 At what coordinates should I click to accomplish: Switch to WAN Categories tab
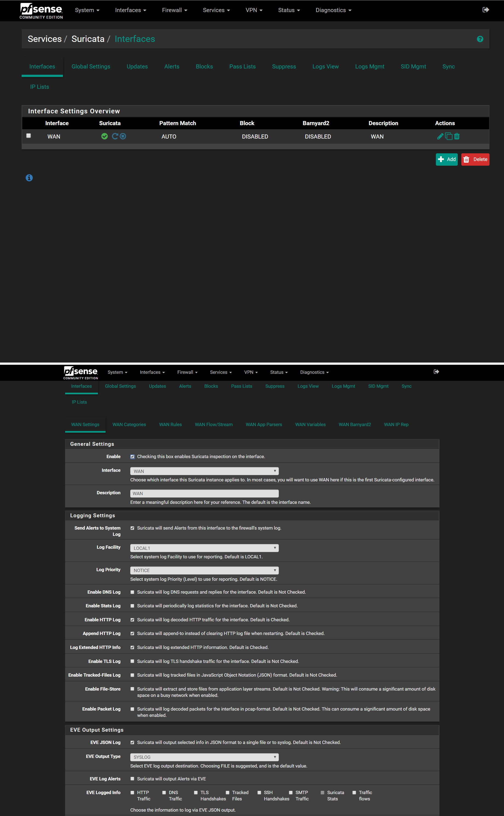tap(129, 425)
